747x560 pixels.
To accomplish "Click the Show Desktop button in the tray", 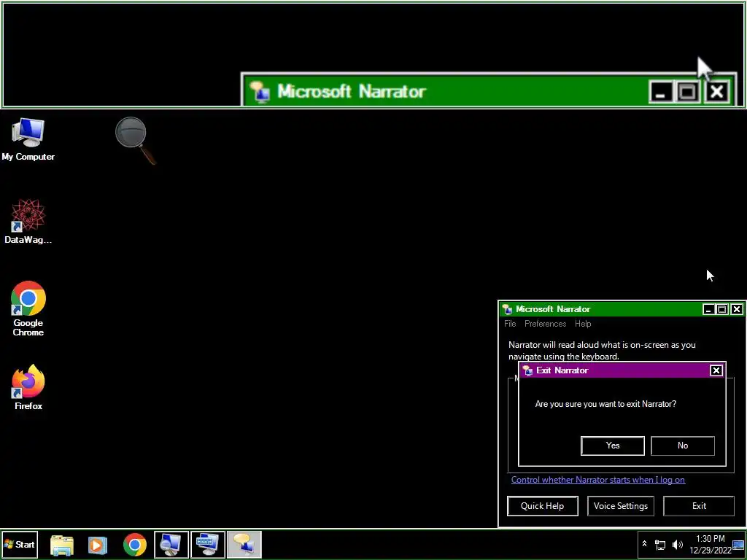I will click(738, 544).
